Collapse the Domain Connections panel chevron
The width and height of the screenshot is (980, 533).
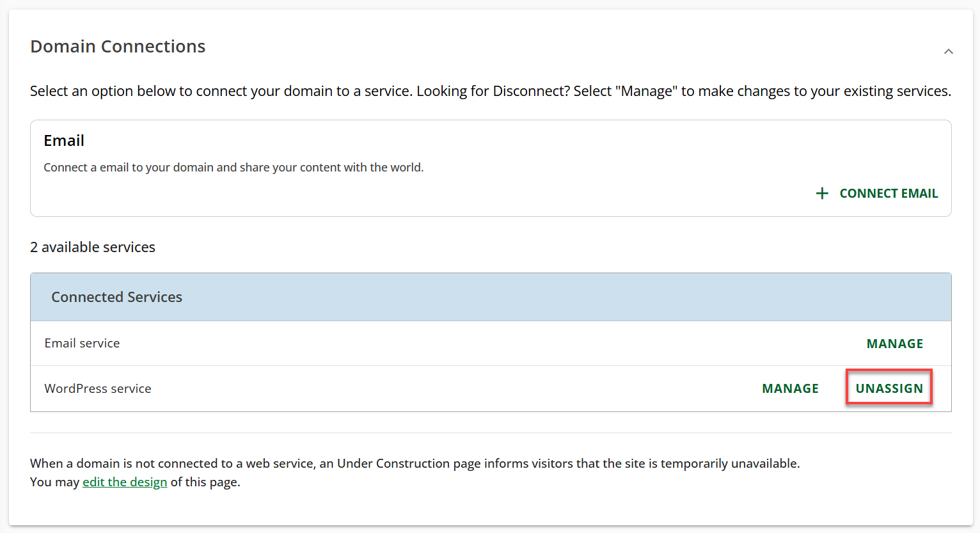coord(948,51)
